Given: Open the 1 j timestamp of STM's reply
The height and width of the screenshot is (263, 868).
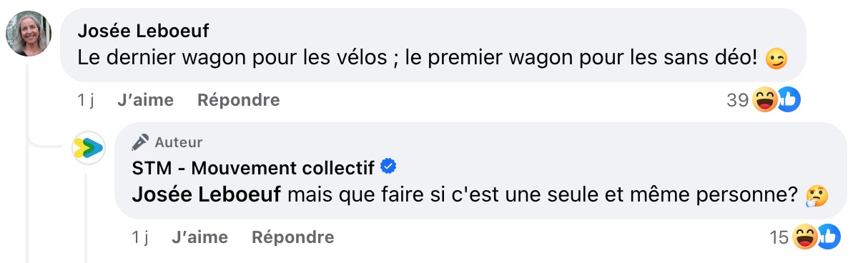Looking at the screenshot, I should pyautogui.click(x=140, y=237).
